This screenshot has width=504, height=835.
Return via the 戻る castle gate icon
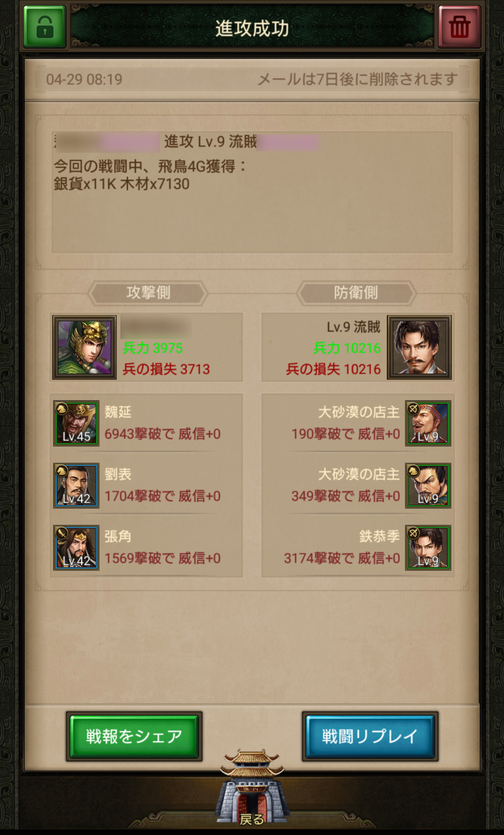[x=252, y=790]
